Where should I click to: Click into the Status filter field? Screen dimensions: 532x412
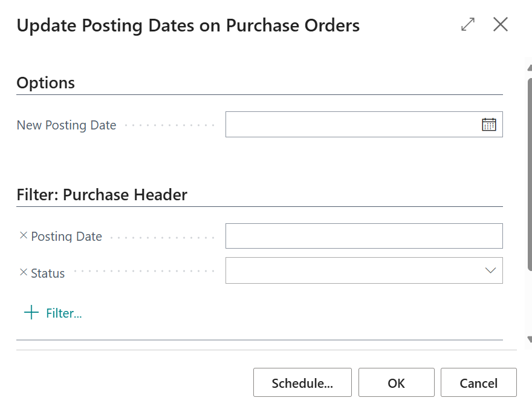[364, 270]
